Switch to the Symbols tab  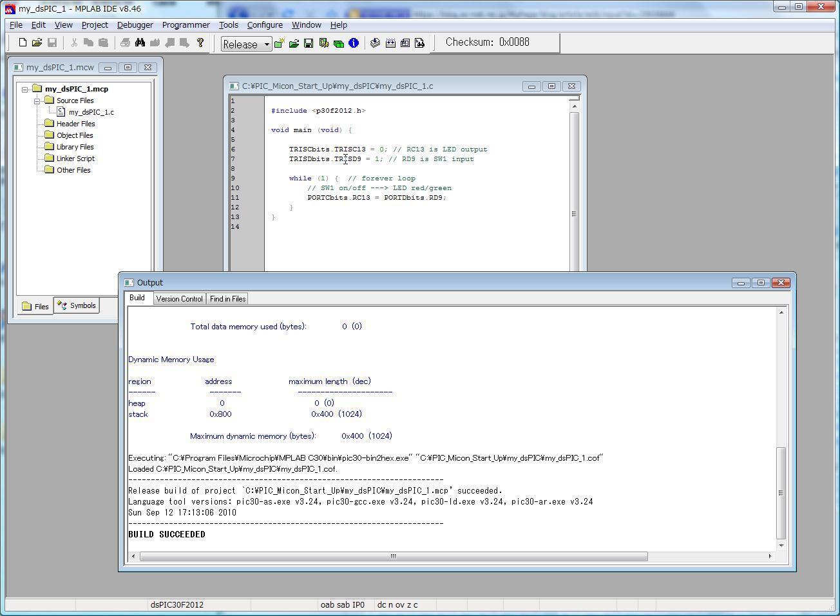pyautogui.click(x=77, y=306)
